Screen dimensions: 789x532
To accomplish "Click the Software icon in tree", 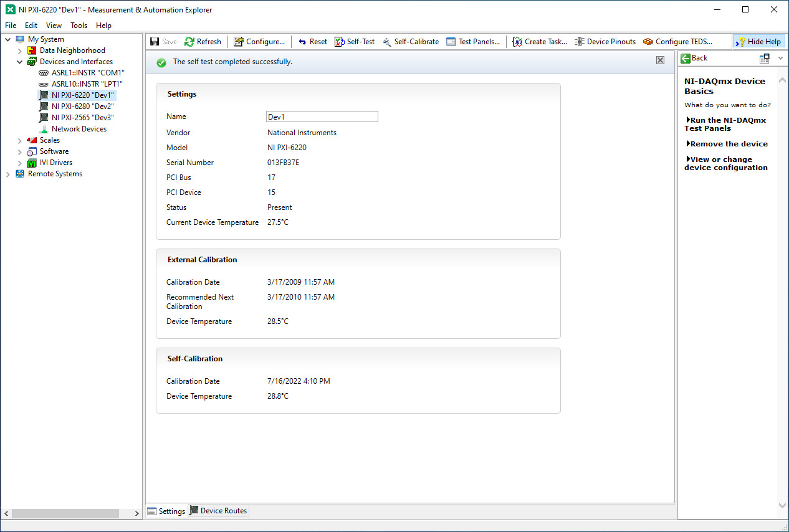I will [x=32, y=151].
